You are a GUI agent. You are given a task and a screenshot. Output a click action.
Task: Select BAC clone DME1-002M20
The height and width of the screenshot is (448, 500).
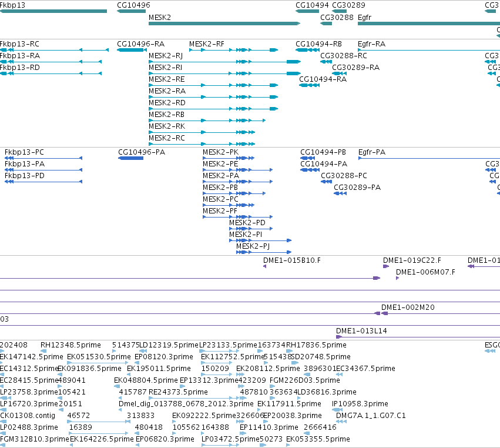[x=408, y=307]
